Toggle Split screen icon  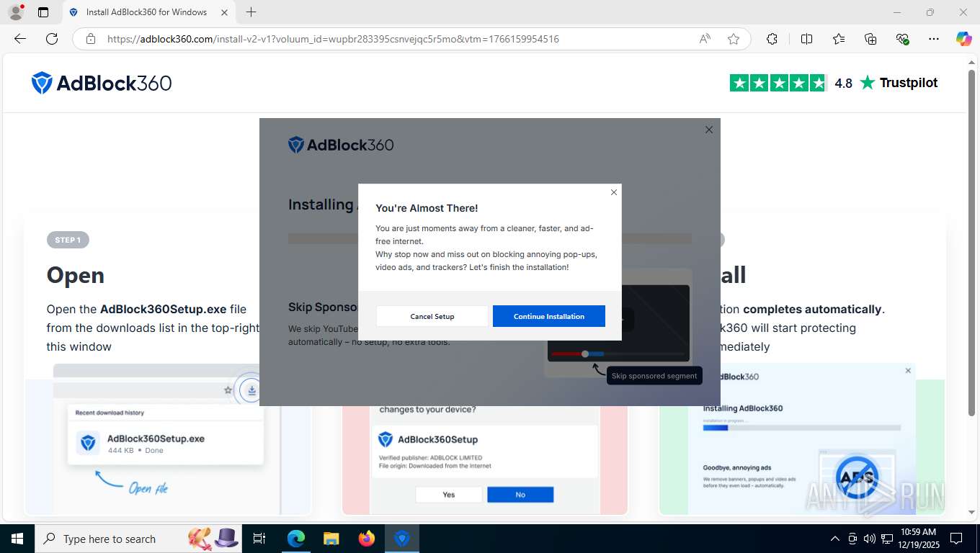tap(807, 39)
